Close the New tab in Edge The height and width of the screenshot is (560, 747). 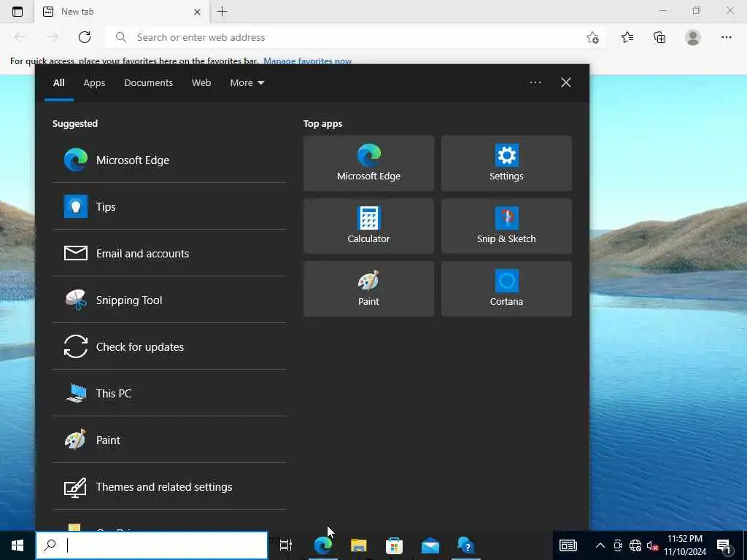(x=197, y=12)
